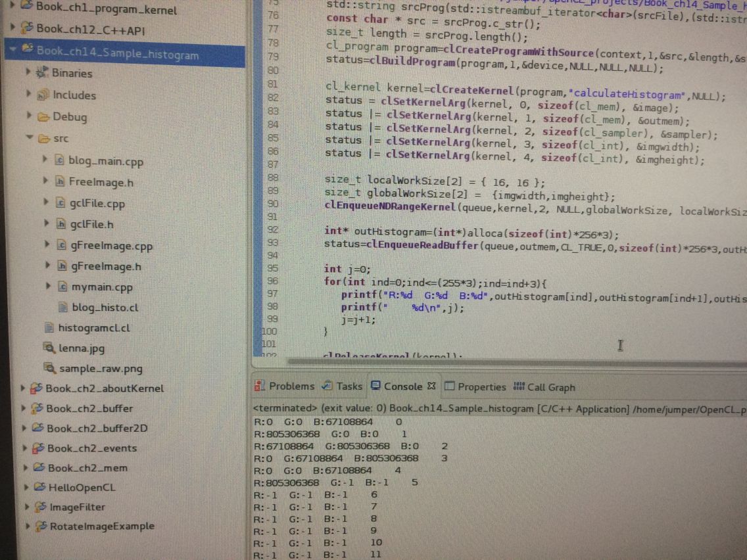
Task: Click the gFreeImage.h header icon
Action: click(x=62, y=266)
